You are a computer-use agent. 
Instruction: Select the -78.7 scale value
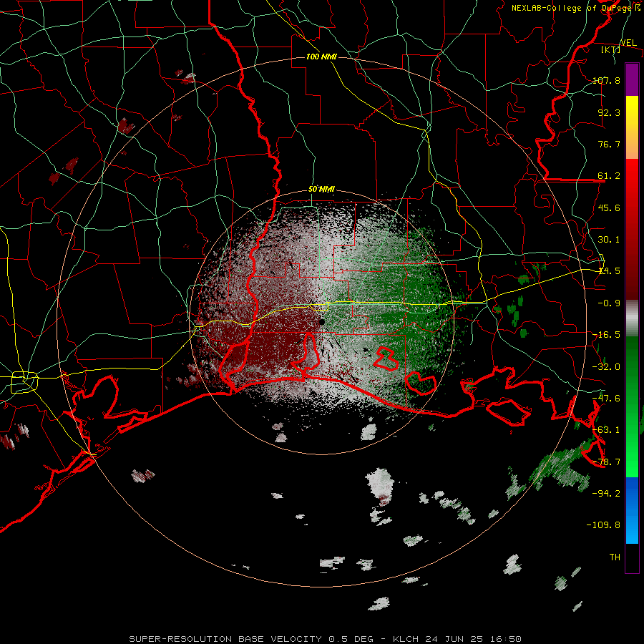tap(606, 462)
